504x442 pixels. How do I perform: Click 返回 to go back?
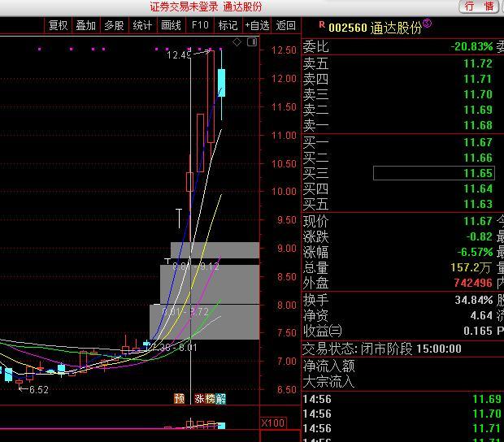(x=286, y=25)
